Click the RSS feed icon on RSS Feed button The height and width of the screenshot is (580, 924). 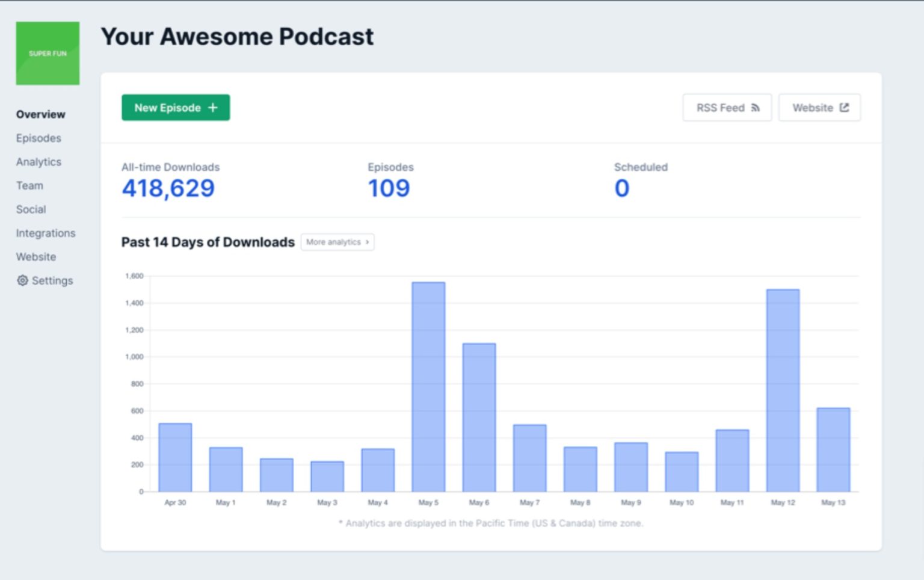tap(755, 107)
